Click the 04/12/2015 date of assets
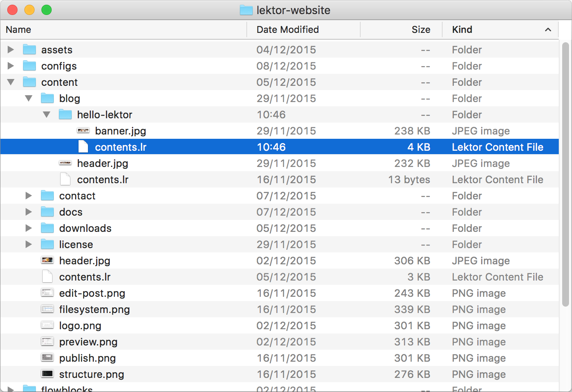The height and width of the screenshot is (392, 572). click(286, 50)
